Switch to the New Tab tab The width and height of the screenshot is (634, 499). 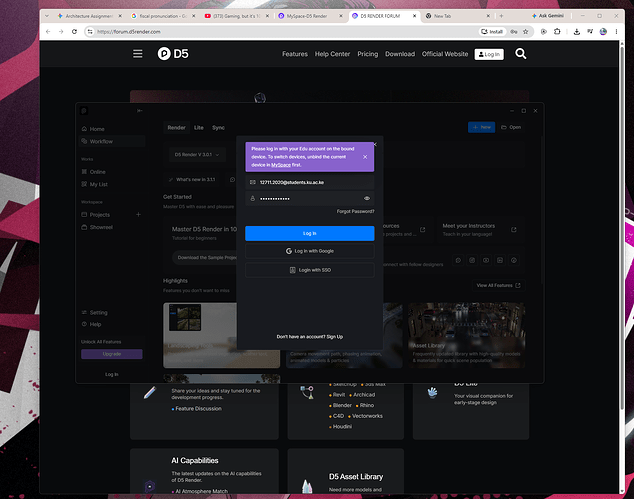click(457, 16)
